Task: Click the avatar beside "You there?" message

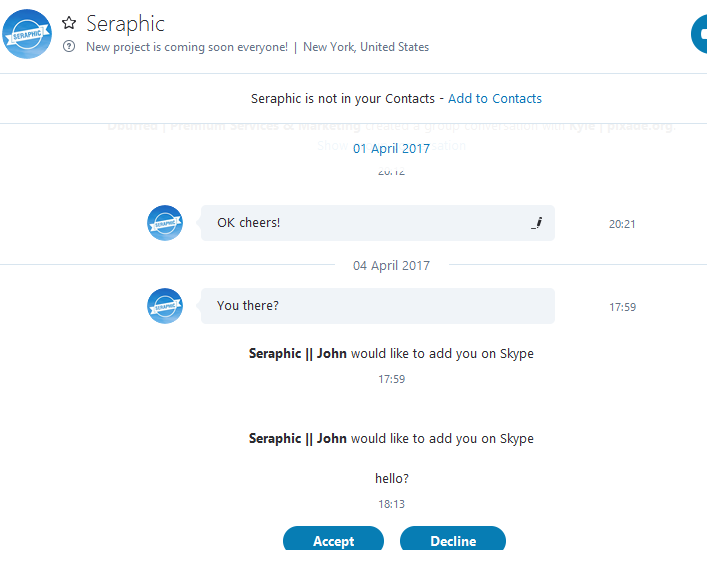Action: [165, 306]
